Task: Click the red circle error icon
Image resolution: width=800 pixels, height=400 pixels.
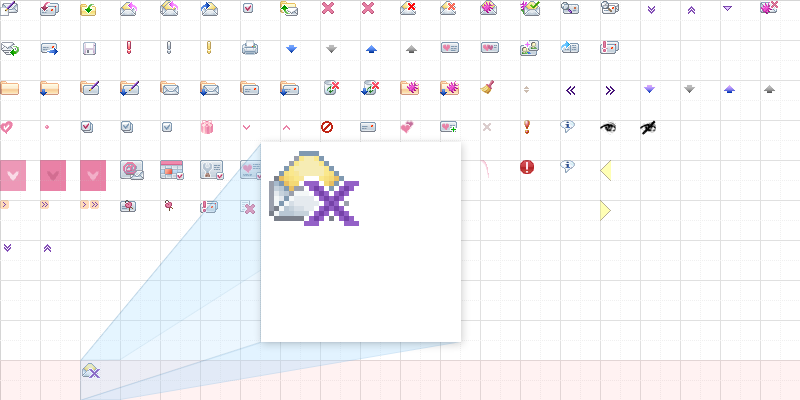Action: pos(527,167)
